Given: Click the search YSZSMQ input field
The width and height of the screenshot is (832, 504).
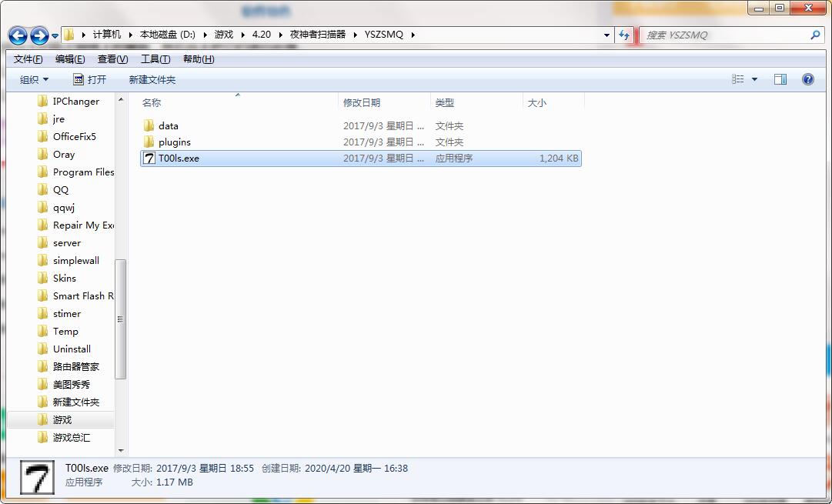Looking at the screenshot, I should (724, 35).
